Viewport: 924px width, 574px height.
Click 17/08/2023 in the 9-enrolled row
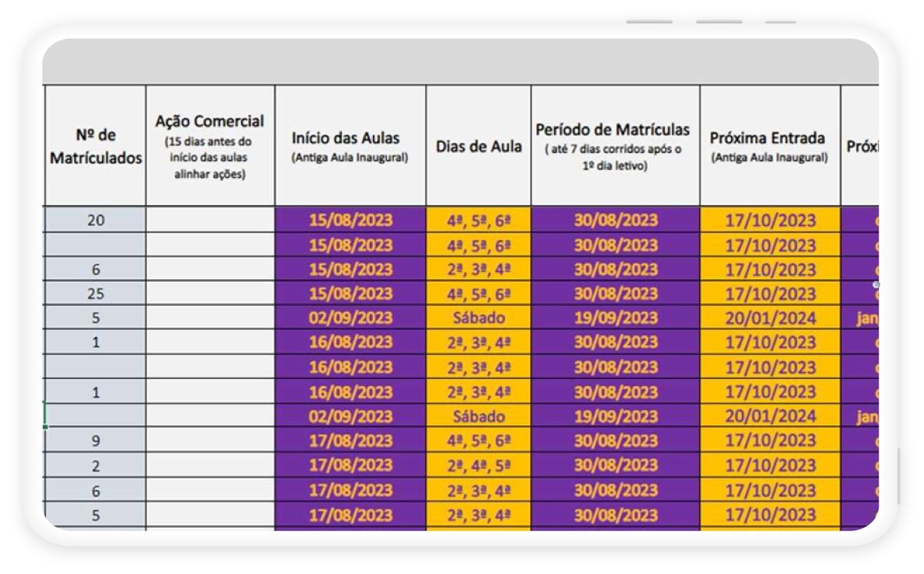coord(350,441)
